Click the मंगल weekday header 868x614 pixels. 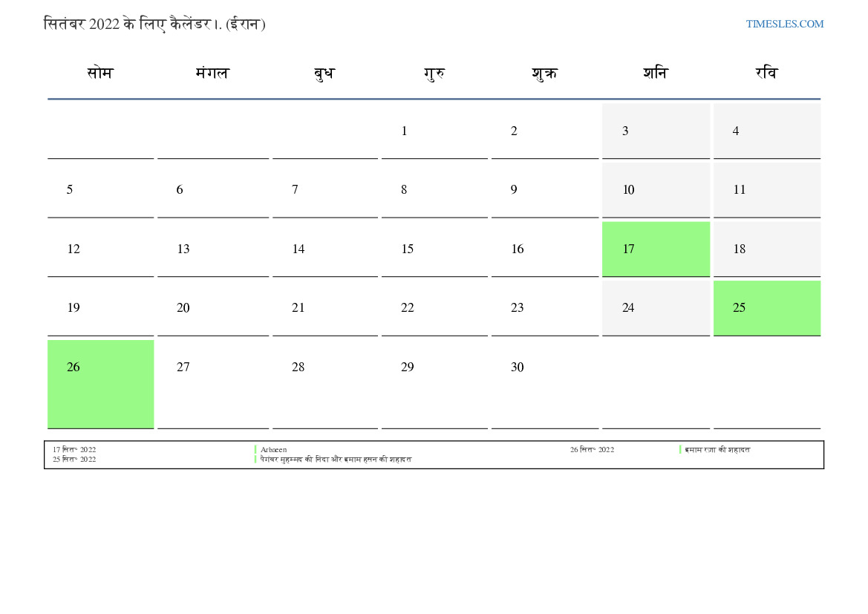coord(212,74)
